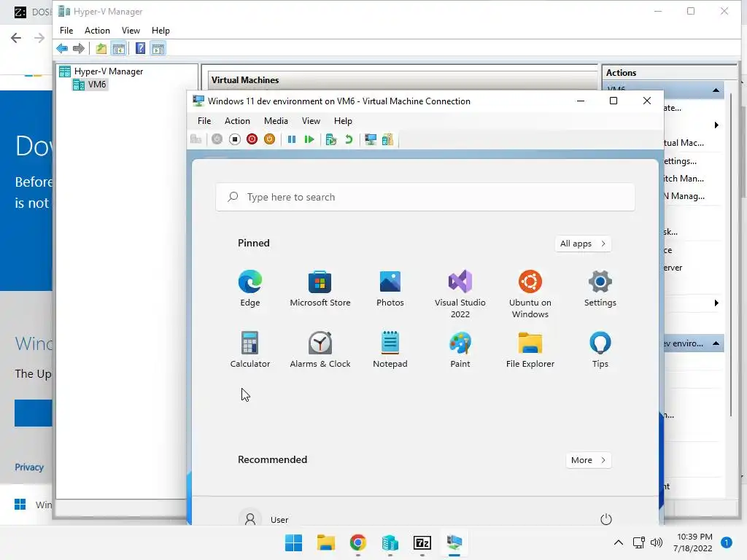Screen dimensions: 747x560
Task: Click the More button under Recommended
Action: click(589, 460)
